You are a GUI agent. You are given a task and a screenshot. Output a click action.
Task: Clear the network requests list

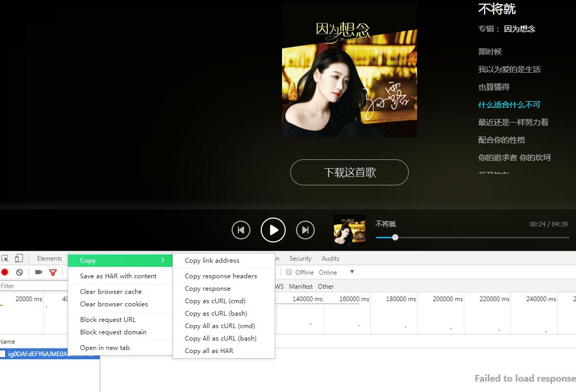pos(19,272)
